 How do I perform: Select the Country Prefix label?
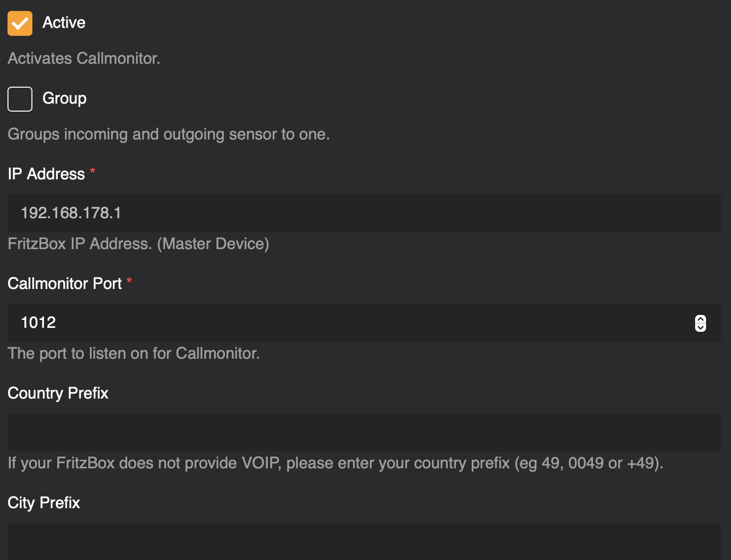58,393
